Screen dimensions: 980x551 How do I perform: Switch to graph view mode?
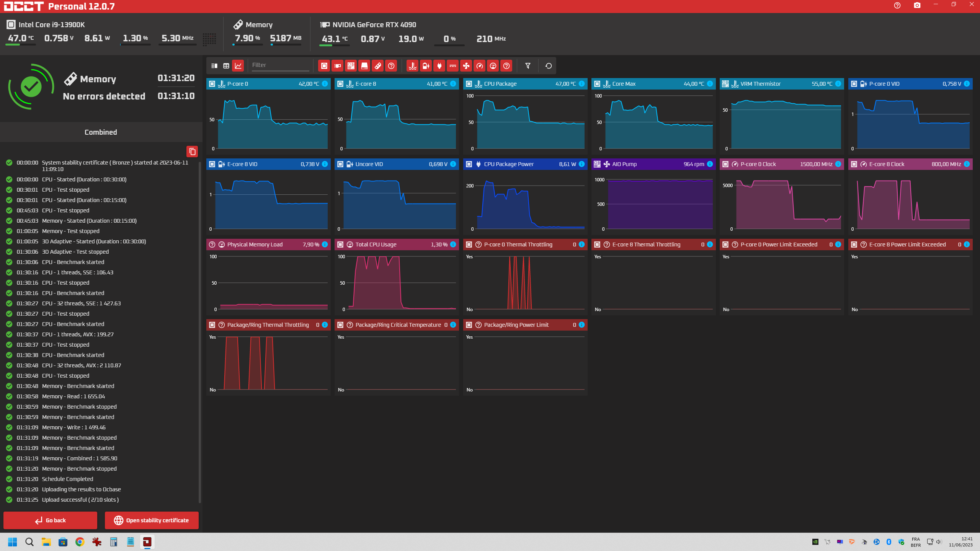(x=238, y=66)
